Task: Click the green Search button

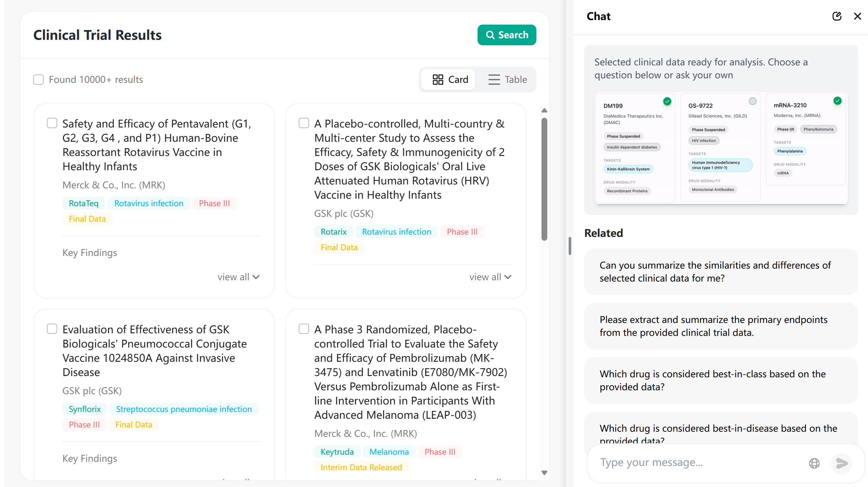Action: 507,35
